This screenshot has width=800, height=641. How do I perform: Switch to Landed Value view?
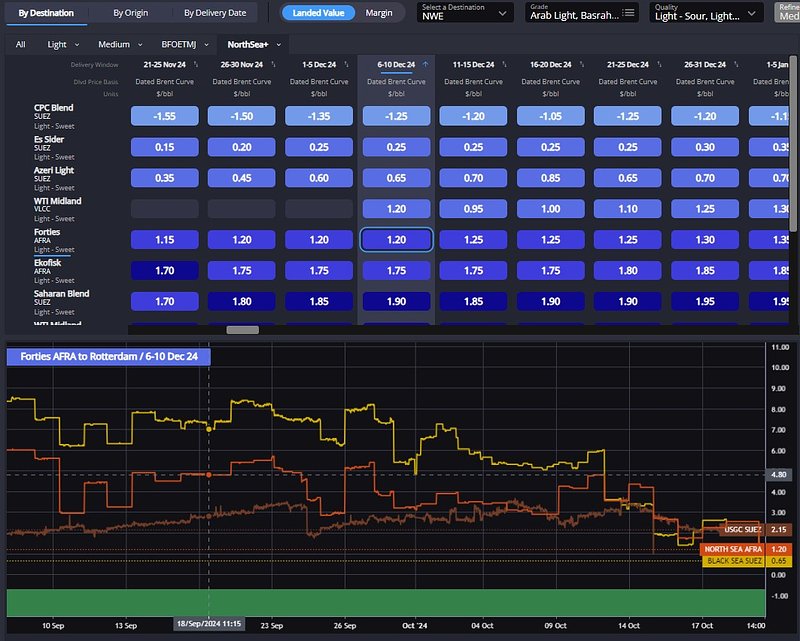pos(319,13)
